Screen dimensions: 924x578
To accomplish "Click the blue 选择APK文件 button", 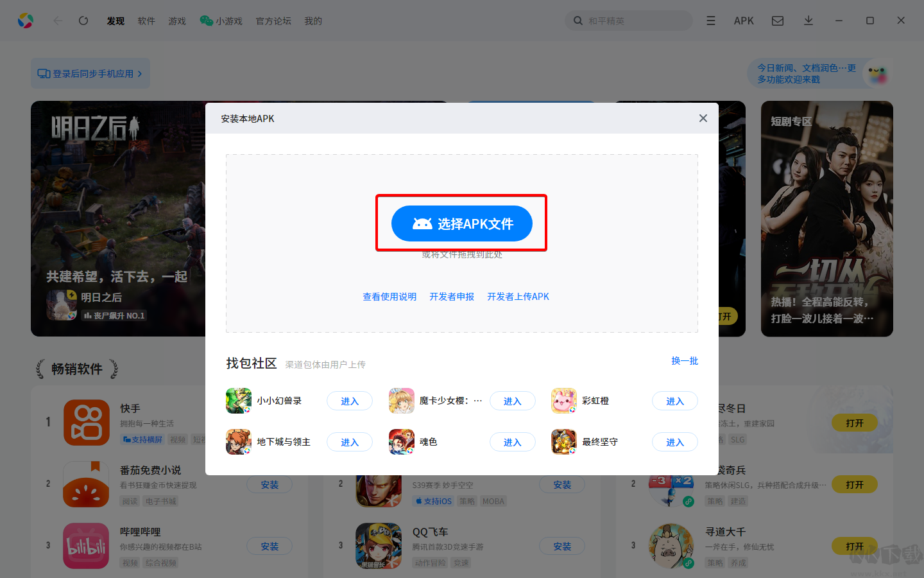I will coord(461,223).
